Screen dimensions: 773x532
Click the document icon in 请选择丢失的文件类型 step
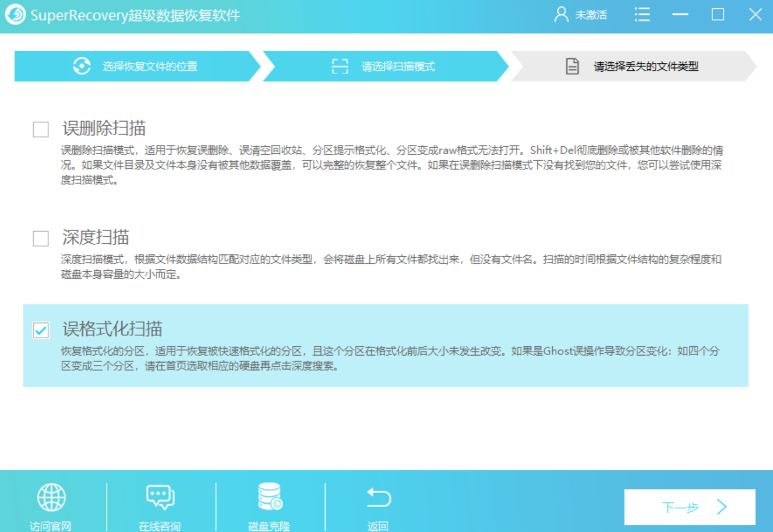pos(573,66)
